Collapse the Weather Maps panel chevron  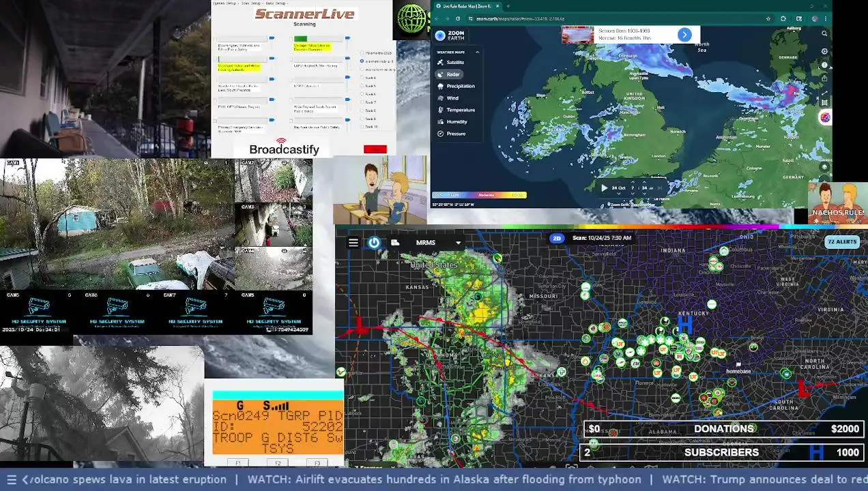pos(477,52)
